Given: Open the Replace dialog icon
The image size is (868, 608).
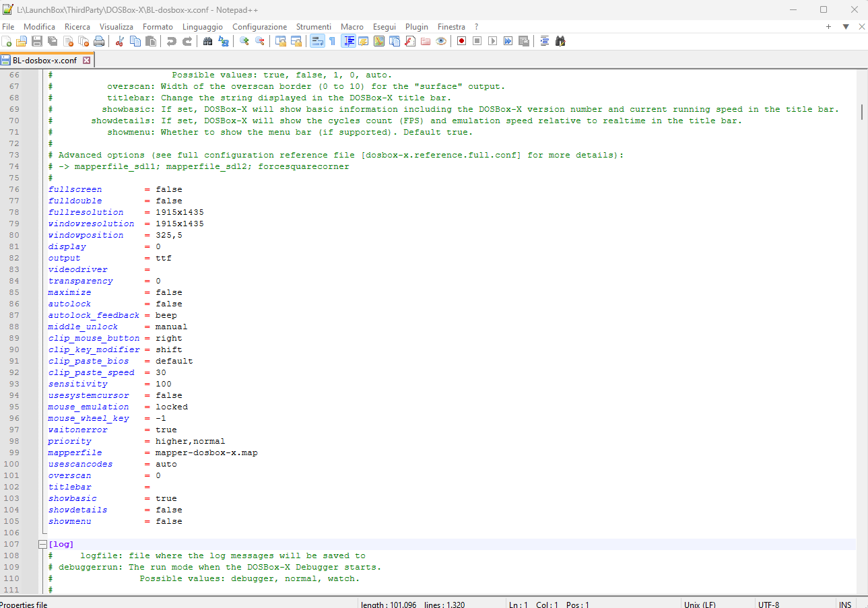Looking at the screenshot, I should coord(224,41).
